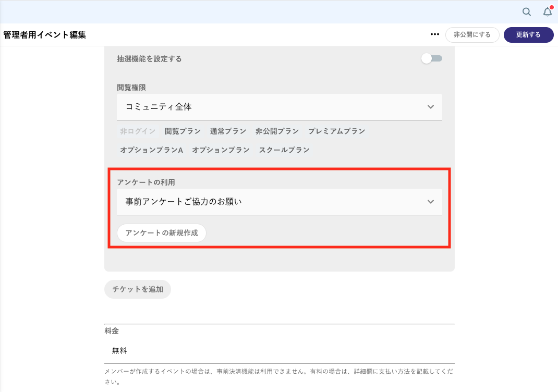The height and width of the screenshot is (392, 558).
Task: Expand the 閲覧権限 dropdown chevron
Action: pos(430,107)
